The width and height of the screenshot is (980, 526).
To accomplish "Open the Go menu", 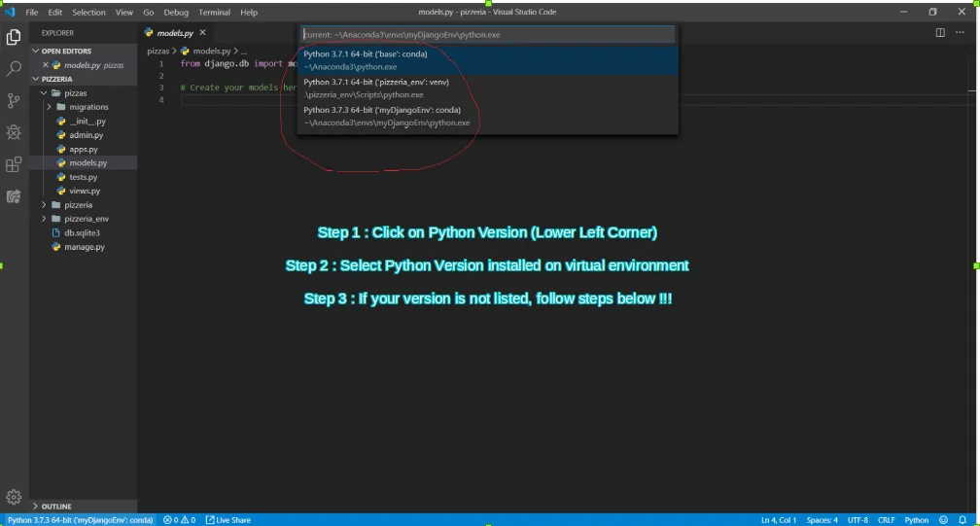I will pos(148,12).
